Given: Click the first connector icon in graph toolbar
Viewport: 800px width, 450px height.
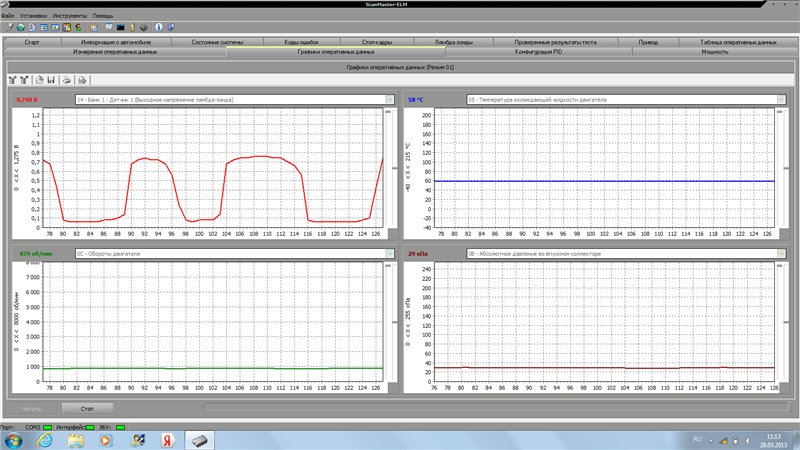Looking at the screenshot, I should click(13, 79).
